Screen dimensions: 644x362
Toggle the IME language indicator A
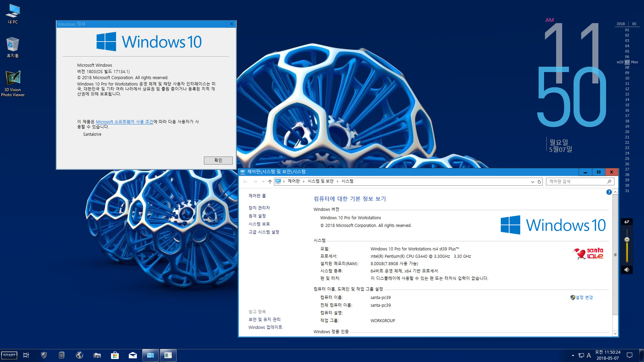tap(589, 355)
